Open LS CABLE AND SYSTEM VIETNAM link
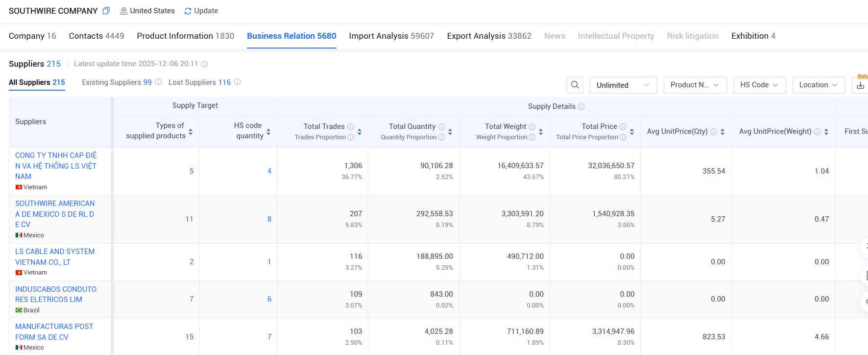 55,257
